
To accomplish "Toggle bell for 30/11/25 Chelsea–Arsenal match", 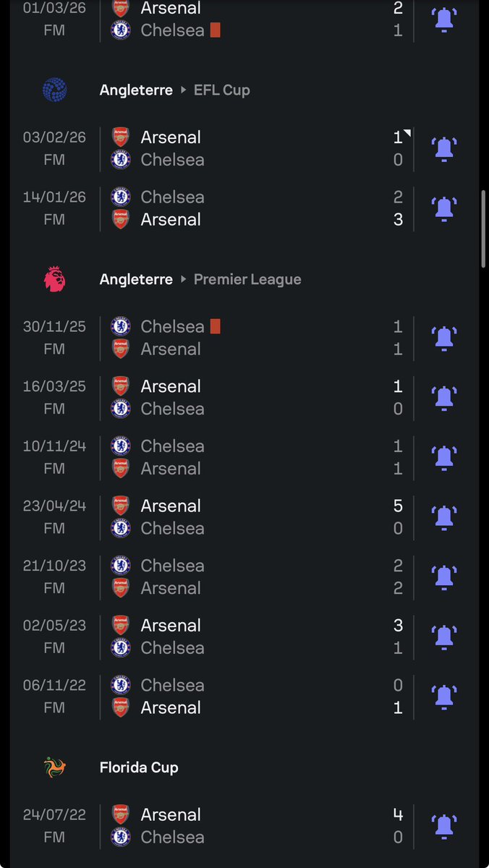I will click(x=443, y=338).
